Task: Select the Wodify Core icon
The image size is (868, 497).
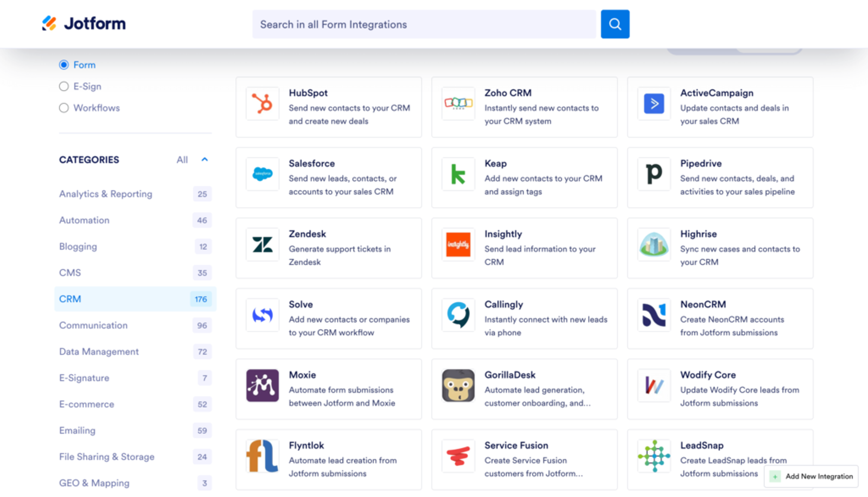Action: (x=654, y=385)
